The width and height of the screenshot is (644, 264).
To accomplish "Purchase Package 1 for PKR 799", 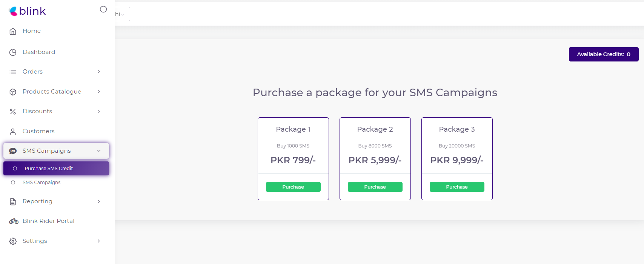I will pos(293,187).
